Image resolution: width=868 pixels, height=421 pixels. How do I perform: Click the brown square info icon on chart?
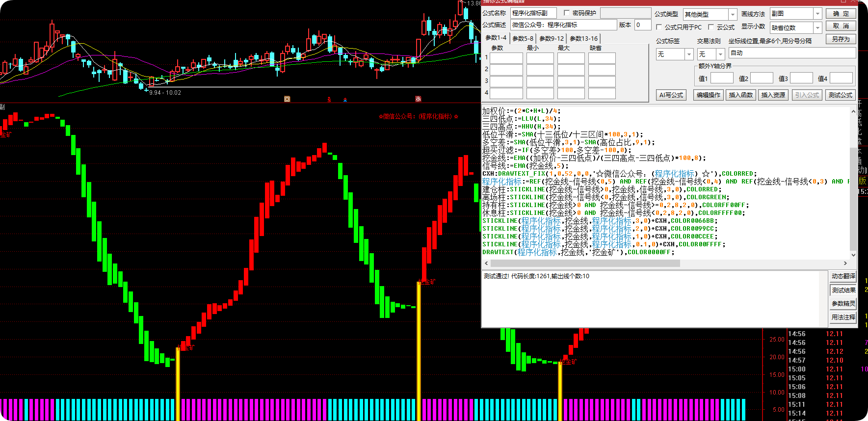pos(287,99)
